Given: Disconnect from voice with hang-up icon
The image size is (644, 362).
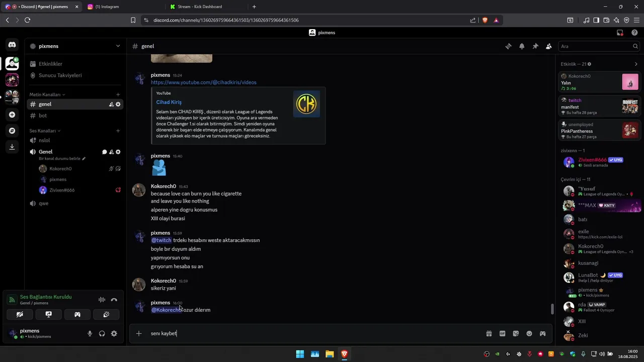Looking at the screenshot, I should click(114, 300).
